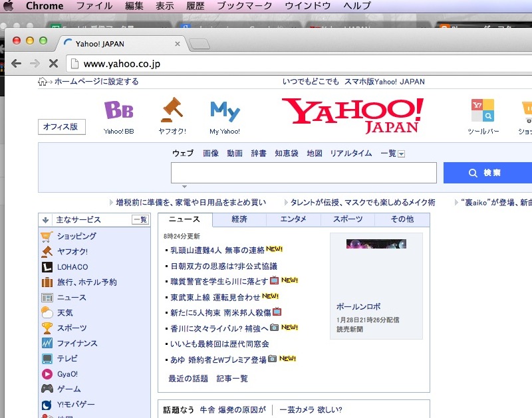This screenshot has width=532, height=418.
Task: Open ショッピング cart icon in services list
Action: tap(47, 237)
